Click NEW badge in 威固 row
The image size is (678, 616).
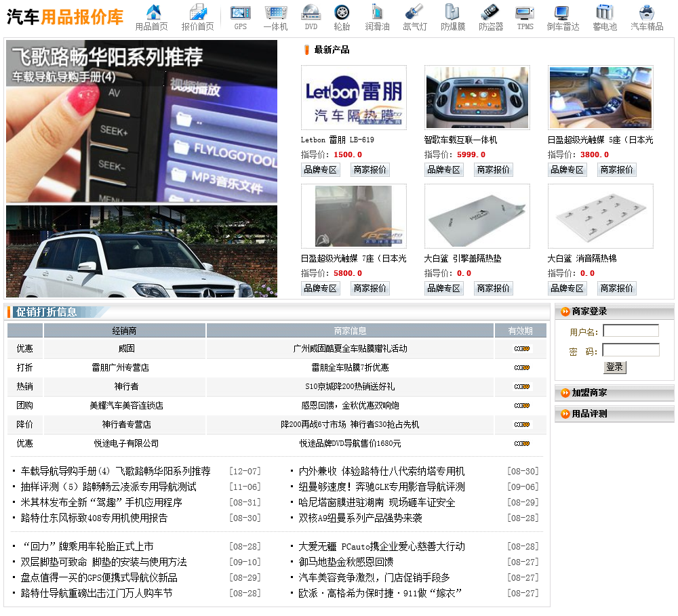pos(521,349)
